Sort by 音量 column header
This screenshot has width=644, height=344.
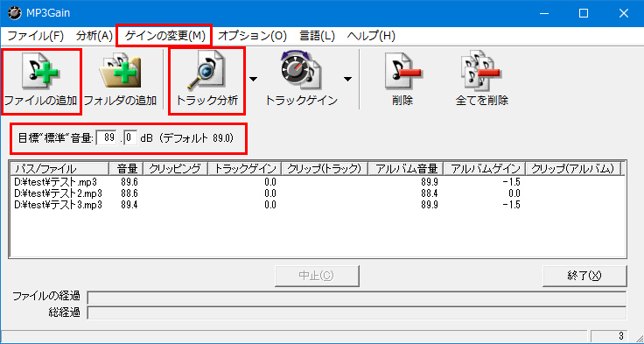pyautogui.click(x=126, y=169)
